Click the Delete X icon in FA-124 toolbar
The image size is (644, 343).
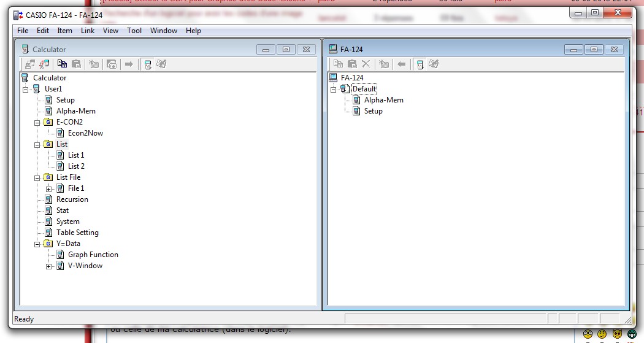(x=366, y=64)
